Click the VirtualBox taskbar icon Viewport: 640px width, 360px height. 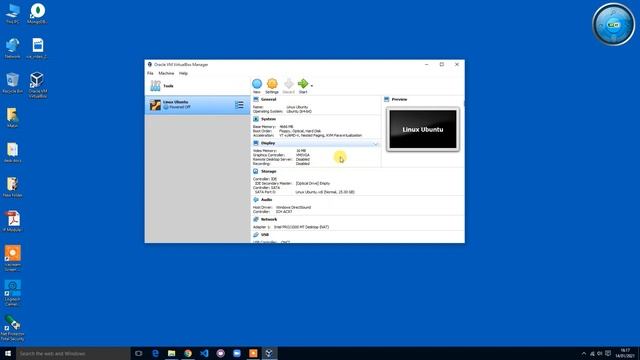(x=269, y=353)
